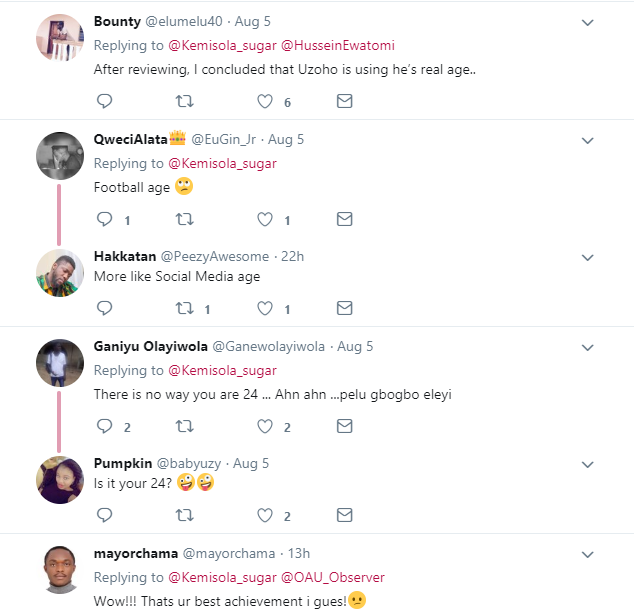Like Pumpkin's "Is it your 24?" tweet

(265, 516)
